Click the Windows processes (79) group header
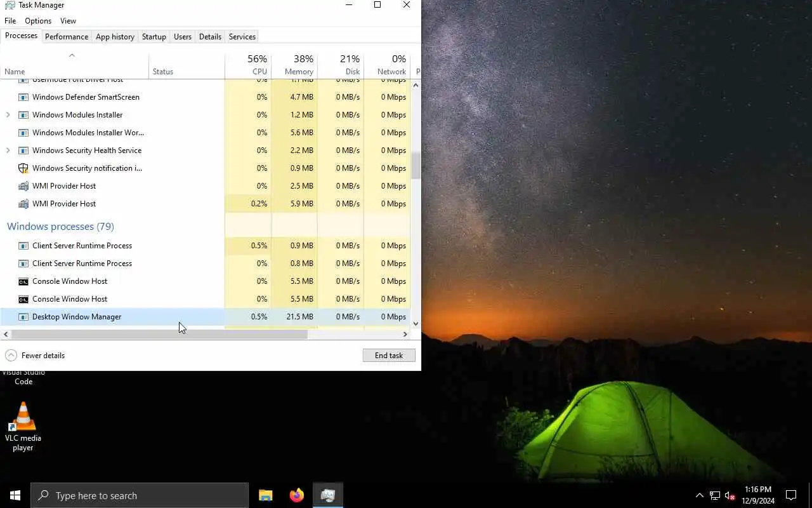This screenshot has height=508, width=812. coord(60,227)
